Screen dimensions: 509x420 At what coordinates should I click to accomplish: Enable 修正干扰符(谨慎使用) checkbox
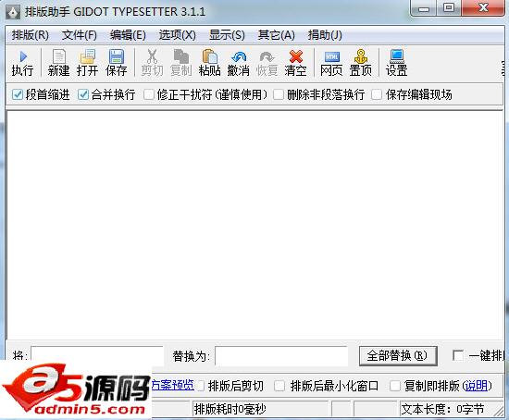[x=149, y=94]
